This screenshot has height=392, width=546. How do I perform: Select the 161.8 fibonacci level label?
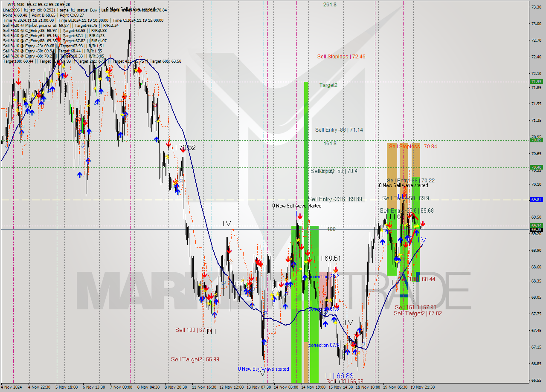pyautogui.click(x=330, y=144)
